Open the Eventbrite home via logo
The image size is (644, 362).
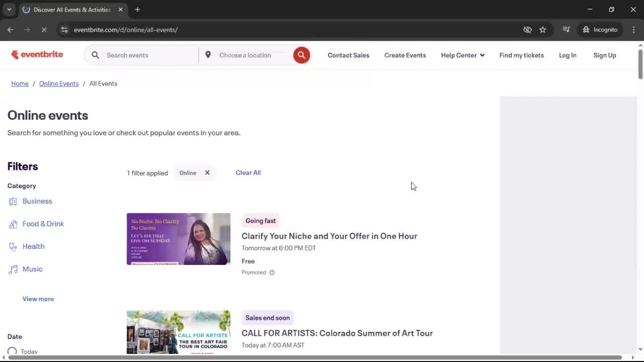point(37,54)
